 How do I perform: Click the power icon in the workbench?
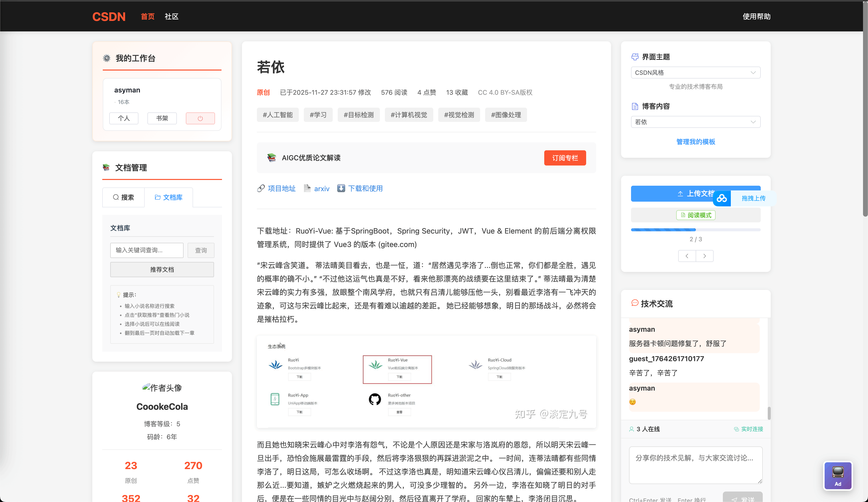tap(200, 118)
